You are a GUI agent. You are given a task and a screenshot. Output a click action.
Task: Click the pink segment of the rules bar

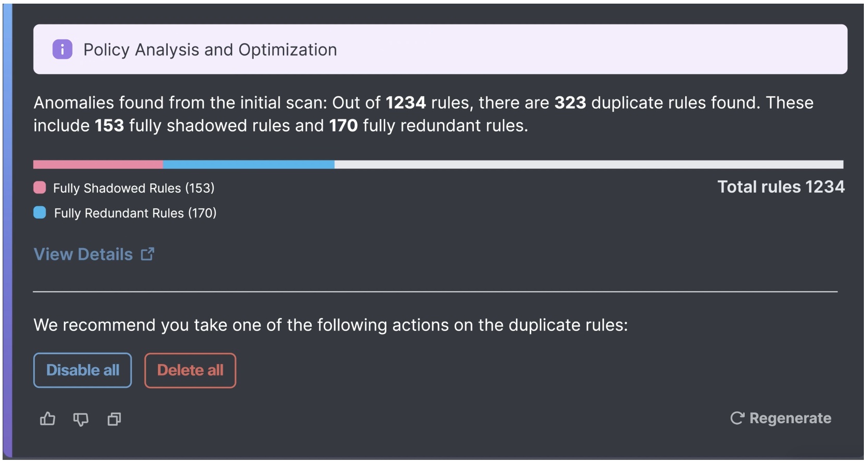[x=98, y=165]
